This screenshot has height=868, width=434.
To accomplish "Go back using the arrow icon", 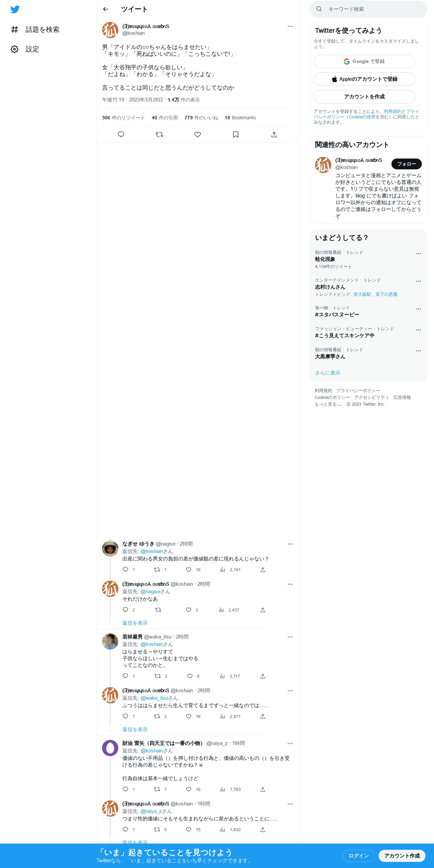I will tap(105, 9).
